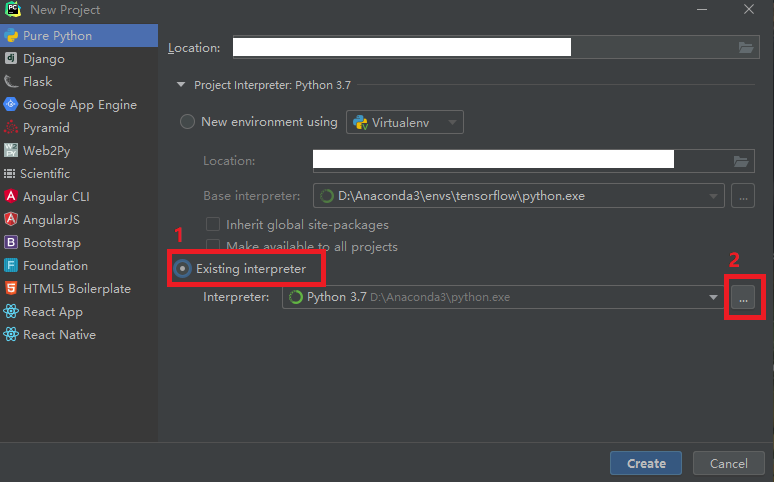Viewport: 774px width, 482px height.
Task: Select New environment using radio button
Action: (187, 121)
